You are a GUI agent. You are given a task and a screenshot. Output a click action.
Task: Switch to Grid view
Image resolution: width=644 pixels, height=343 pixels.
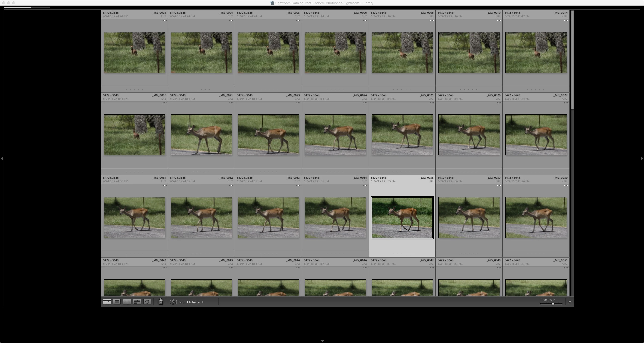pyautogui.click(x=107, y=302)
